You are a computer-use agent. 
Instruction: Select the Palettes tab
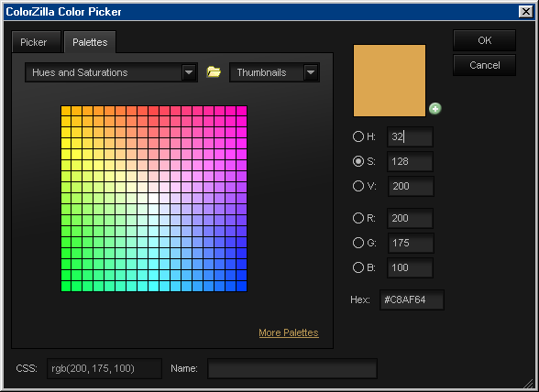click(x=90, y=42)
